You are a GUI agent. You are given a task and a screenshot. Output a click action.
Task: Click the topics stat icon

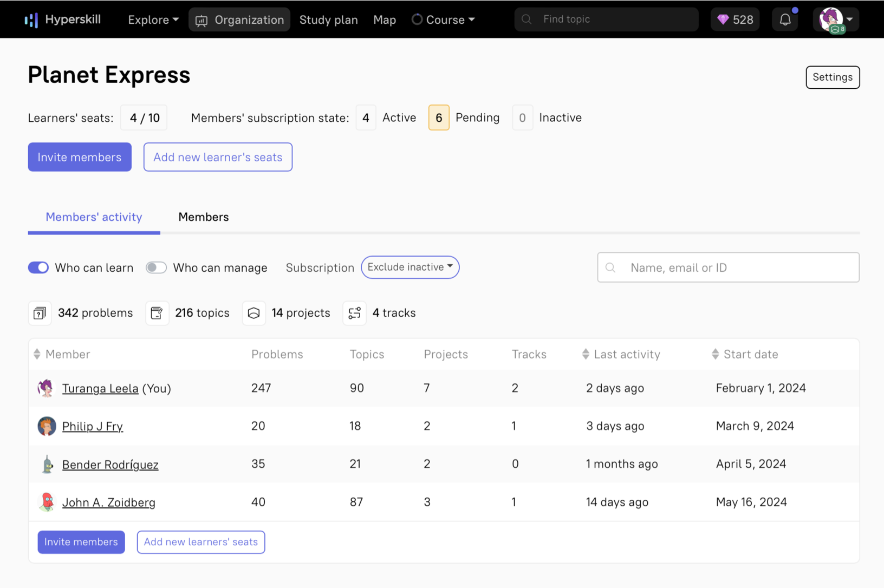click(x=157, y=313)
